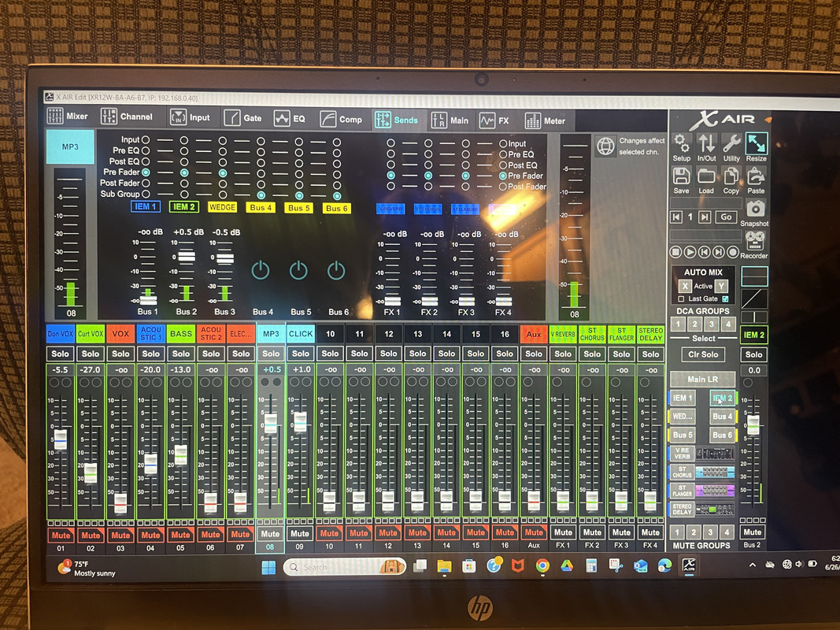This screenshot has height=630, width=840.
Task: Open Google Chrome from taskbar
Action: [x=542, y=565]
